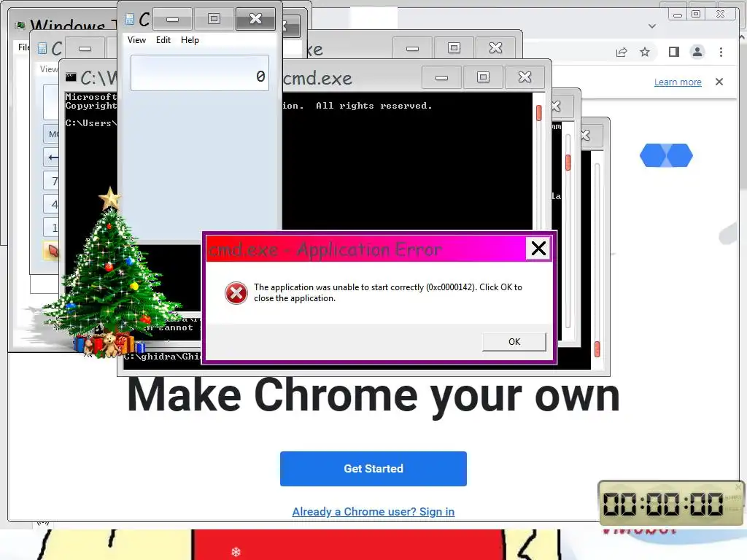Screen dimensions: 747x560
Task: Minimize the window titled ending in 'ke'
Action: point(413,47)
